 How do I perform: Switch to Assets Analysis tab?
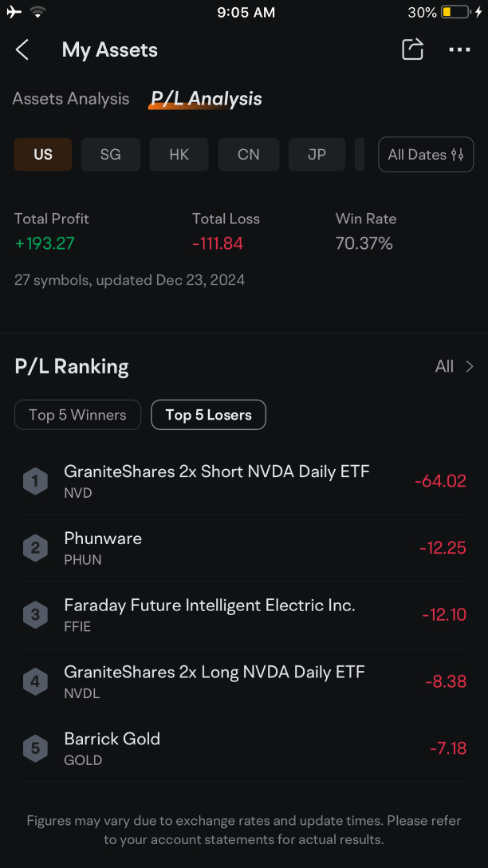pyautogui.click(x=71, y=99)
